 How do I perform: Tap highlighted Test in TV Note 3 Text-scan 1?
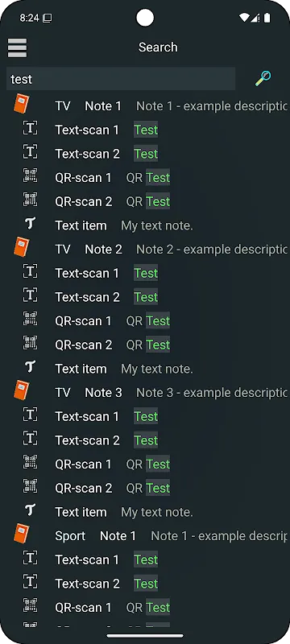coord(146,416)
